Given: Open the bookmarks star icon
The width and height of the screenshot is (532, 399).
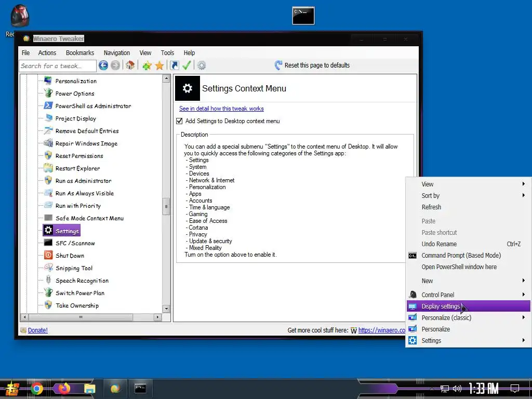Looking at the screenshot, I should 159,65.
